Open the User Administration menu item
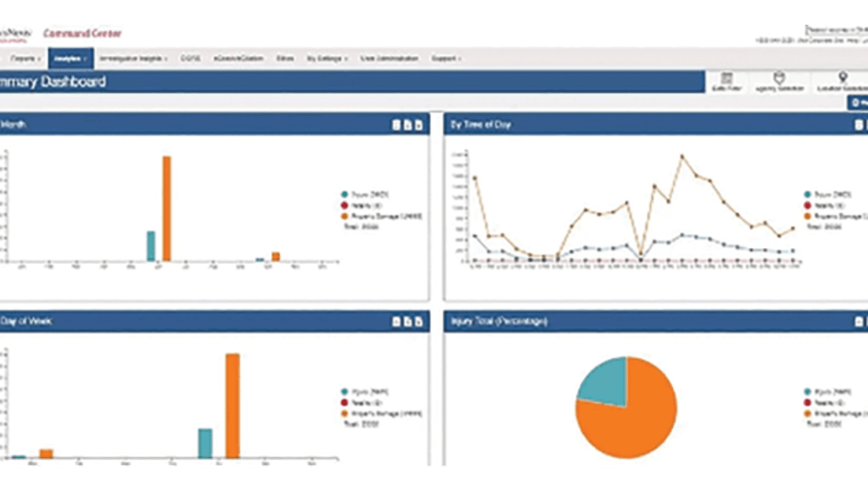Image resolution: width=868 pixels, height=489 pixels. point(389,58)
